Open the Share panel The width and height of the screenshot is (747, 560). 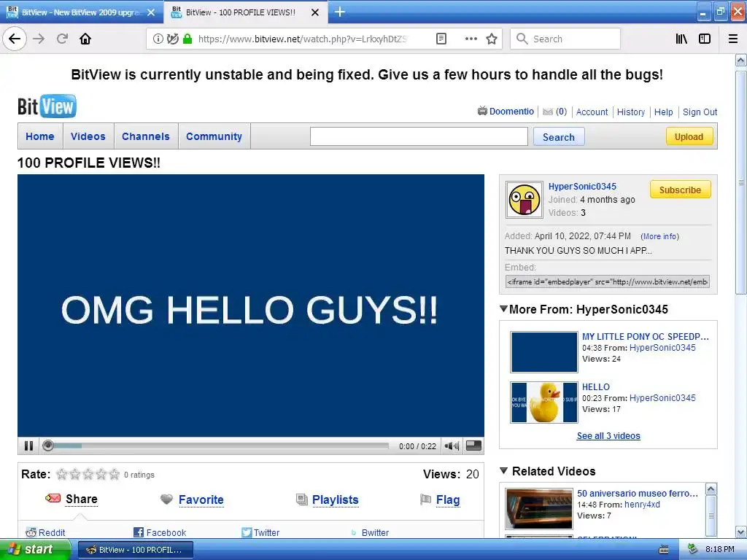click(82, 499)
